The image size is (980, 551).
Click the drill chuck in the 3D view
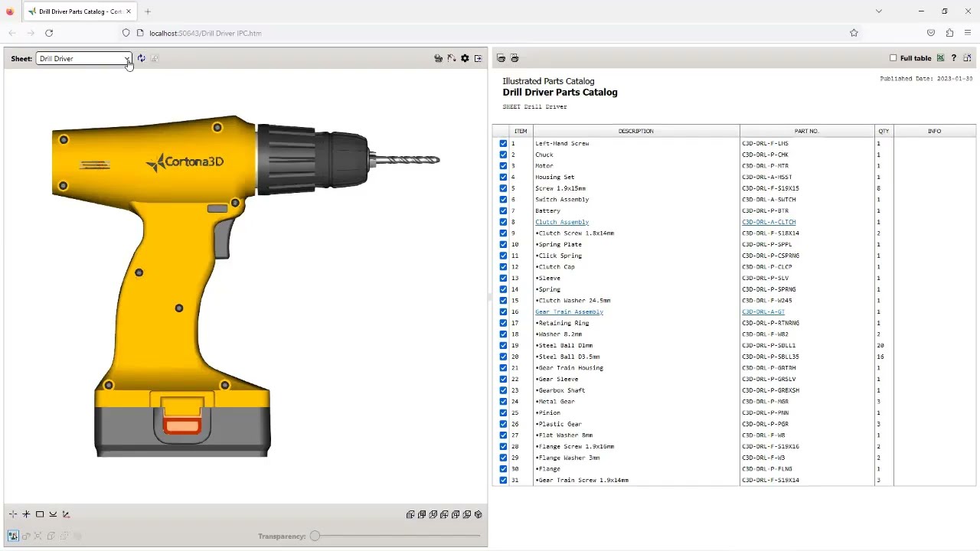312,159
